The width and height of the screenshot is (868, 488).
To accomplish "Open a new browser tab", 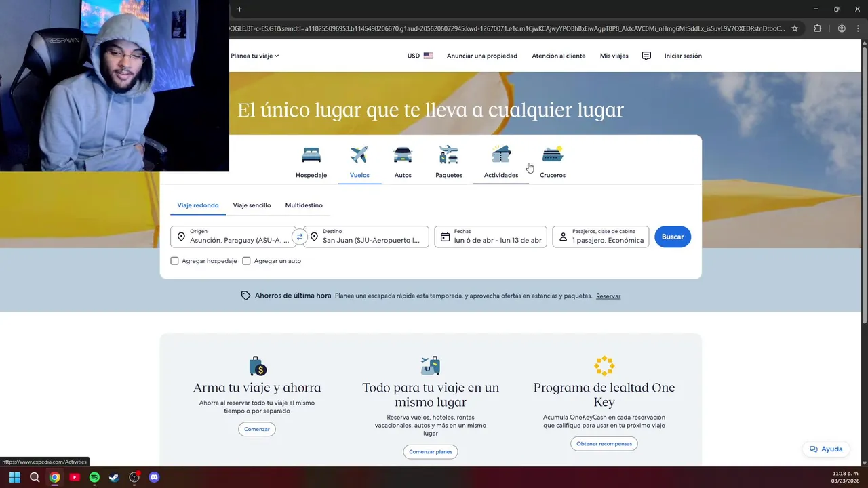I will click(239, 9).
